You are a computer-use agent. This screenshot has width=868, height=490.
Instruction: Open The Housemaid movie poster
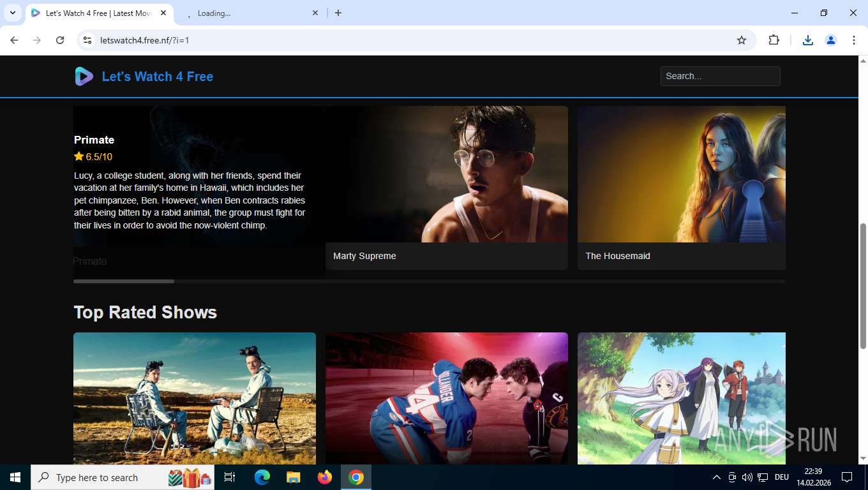pos(682,174)
